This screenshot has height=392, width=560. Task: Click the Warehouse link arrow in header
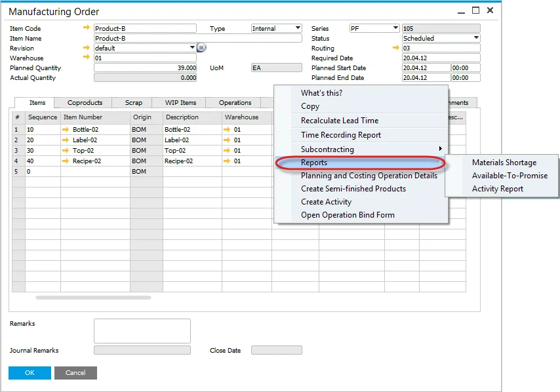click(x=87, y=58)
